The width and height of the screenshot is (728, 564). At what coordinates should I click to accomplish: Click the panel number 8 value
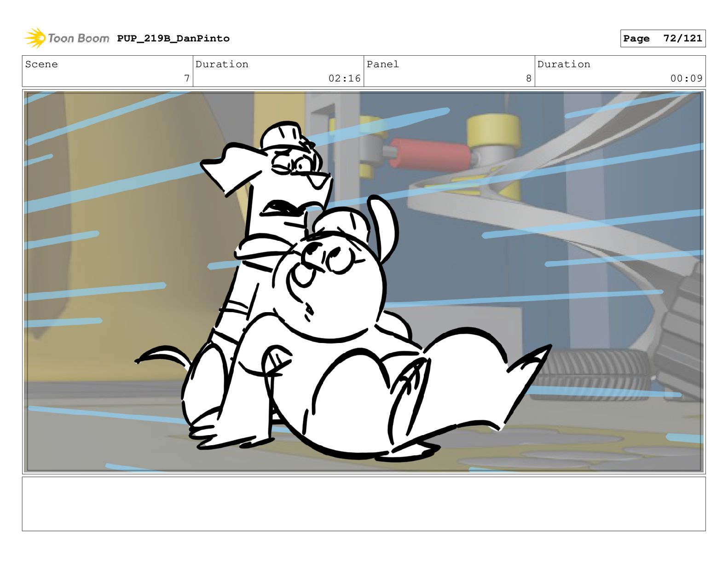(529, 78)
